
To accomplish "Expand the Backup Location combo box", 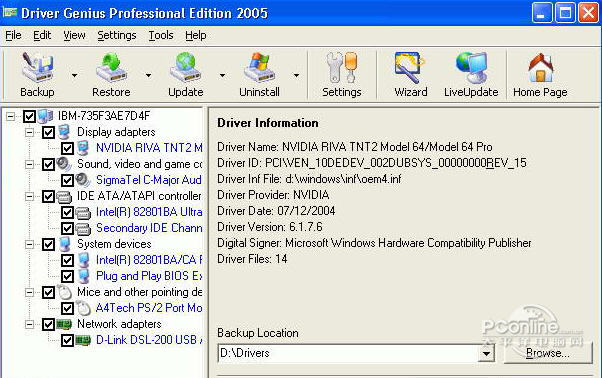I will [486, 353].
